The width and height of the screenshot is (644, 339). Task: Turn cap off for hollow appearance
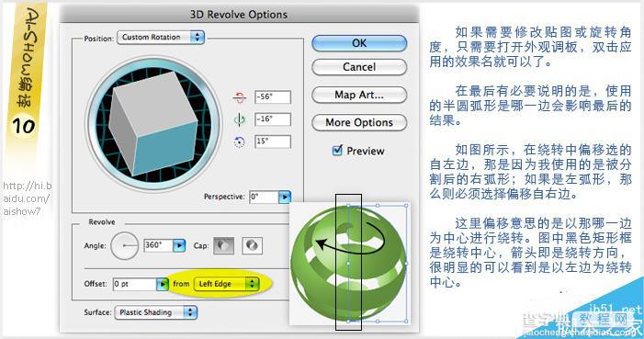pyautogui.click(x=252, y=245)
